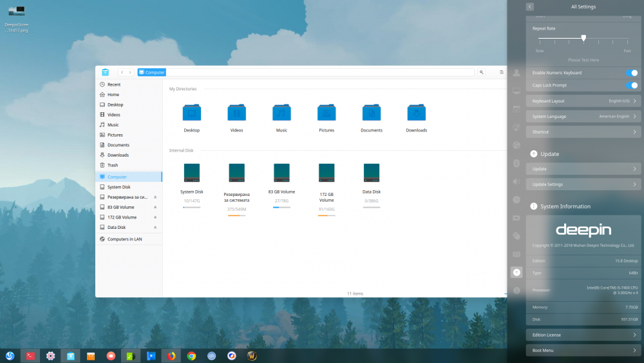Open the file manager hamburger menu
The width and height of the screenshot is (644, 363).
(502, 72)
